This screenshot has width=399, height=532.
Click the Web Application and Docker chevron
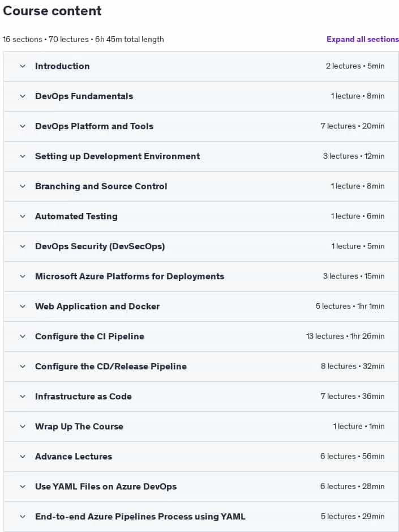click(23, 307)
